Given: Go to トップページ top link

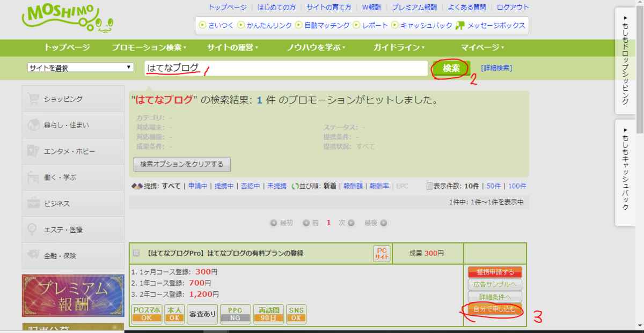Looking at the screenshot, I should (x=228, y=8).
